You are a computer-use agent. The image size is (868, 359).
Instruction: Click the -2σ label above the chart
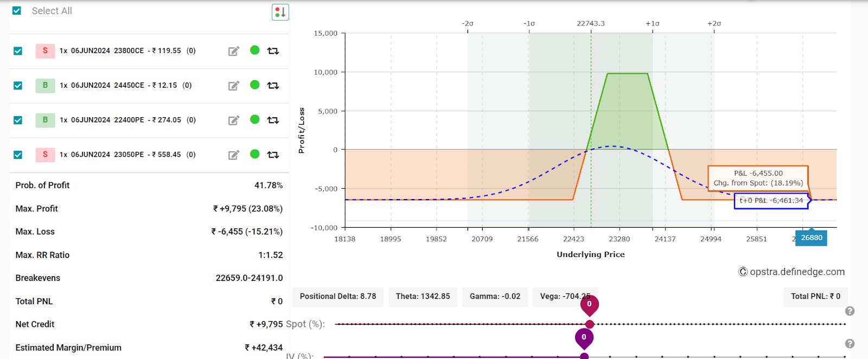(468, 24)
